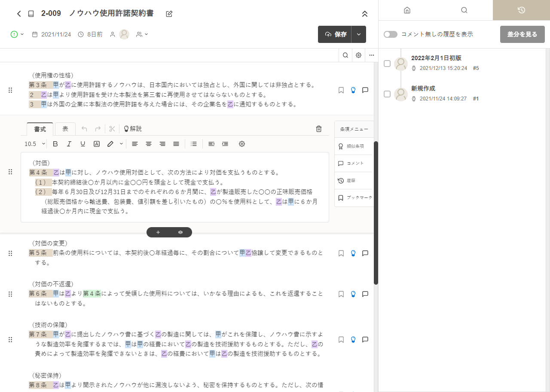
Task: Toggle bold formatting in the editor toolbar
Action: point(55,144)
